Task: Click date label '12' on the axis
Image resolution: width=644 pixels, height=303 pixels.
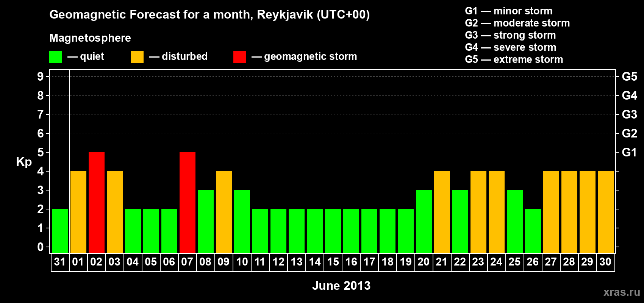Action: pyautogui.click(x=278, y=262)
